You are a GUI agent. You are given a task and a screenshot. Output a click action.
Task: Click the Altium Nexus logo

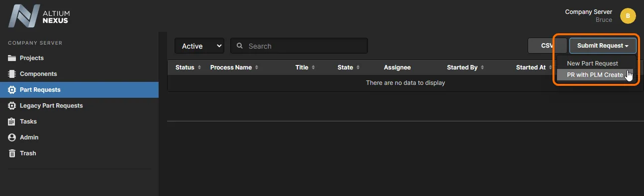[x=38, y=16]
